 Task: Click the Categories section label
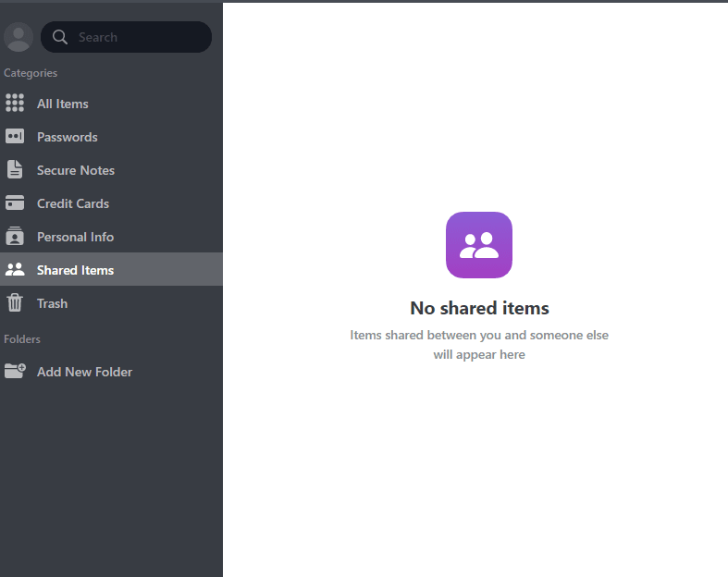click(31, 73)
